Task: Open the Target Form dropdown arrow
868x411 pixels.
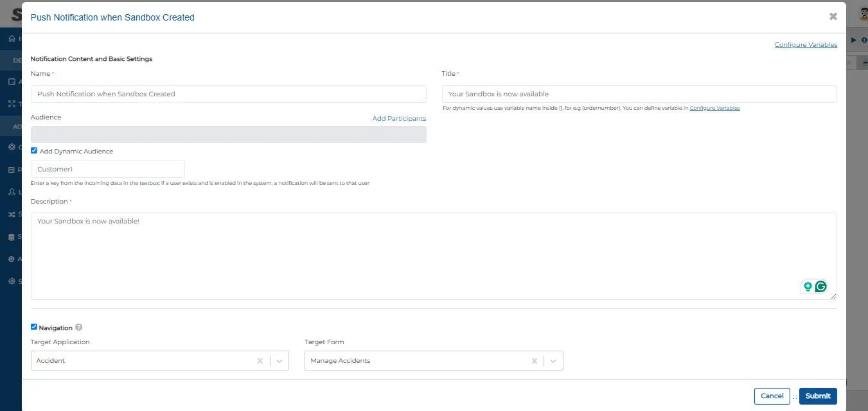Action: (x=554, y=361)
